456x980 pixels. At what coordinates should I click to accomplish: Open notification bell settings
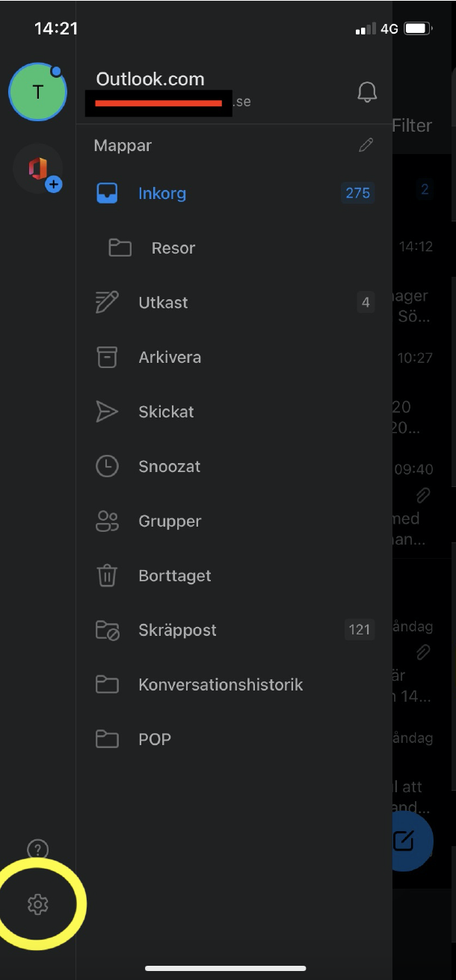(366, 92)
